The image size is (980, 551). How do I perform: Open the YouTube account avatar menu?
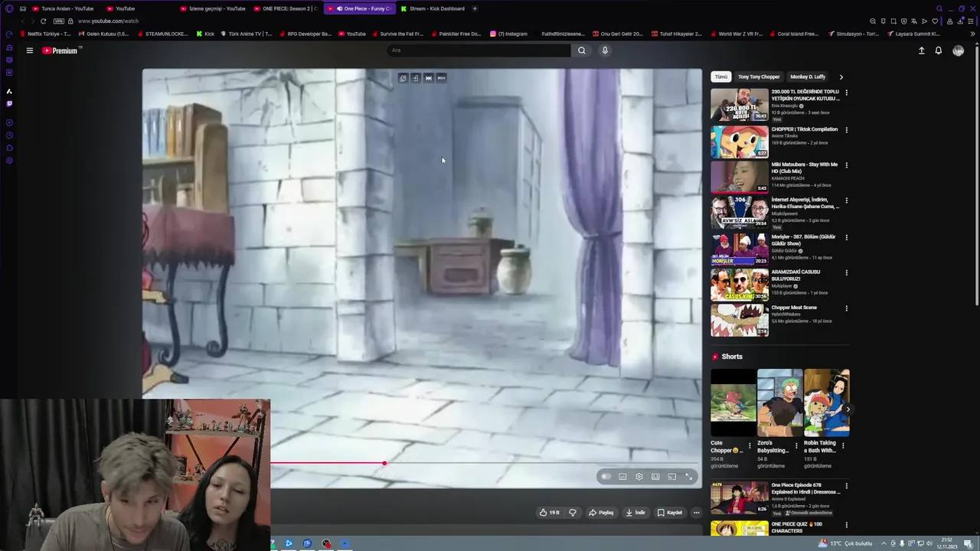point(958,51)
